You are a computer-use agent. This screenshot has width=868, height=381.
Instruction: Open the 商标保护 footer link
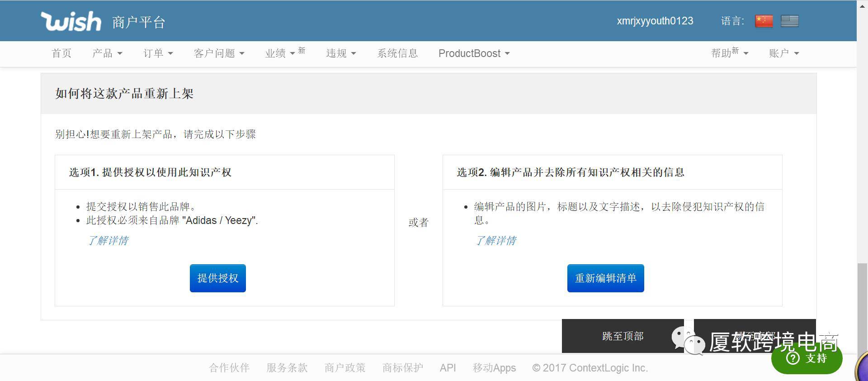[x=403, y=368]
